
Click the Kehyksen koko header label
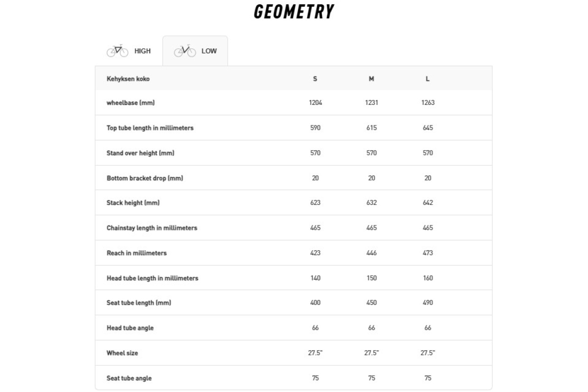pyautogui.click(x=128, y=79)
